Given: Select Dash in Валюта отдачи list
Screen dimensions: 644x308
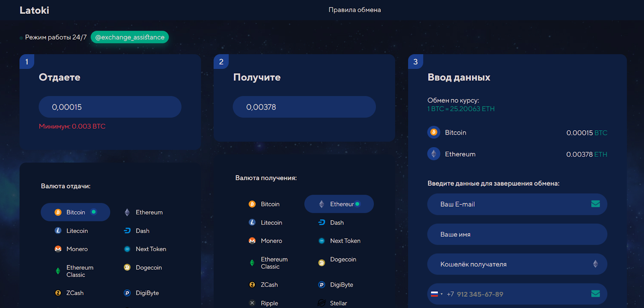Looking at the screenshot, I should click(136, 231).
